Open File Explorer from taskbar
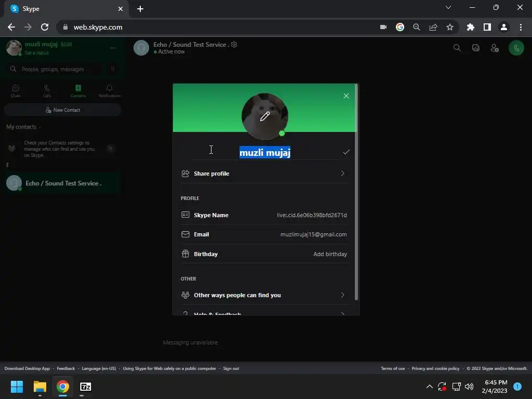This screenshot has width=532, height=399. click(x=39, y=387)
